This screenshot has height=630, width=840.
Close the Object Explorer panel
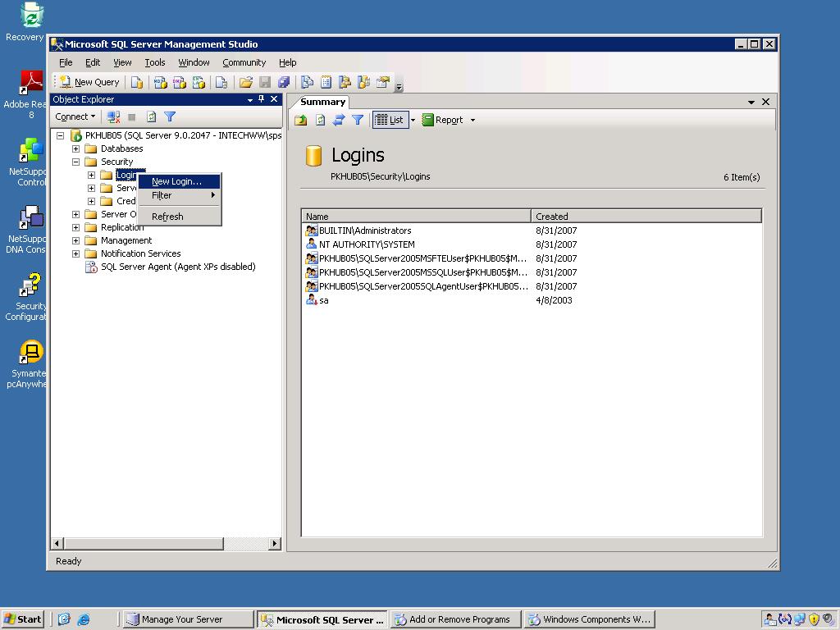coord(274,99)
